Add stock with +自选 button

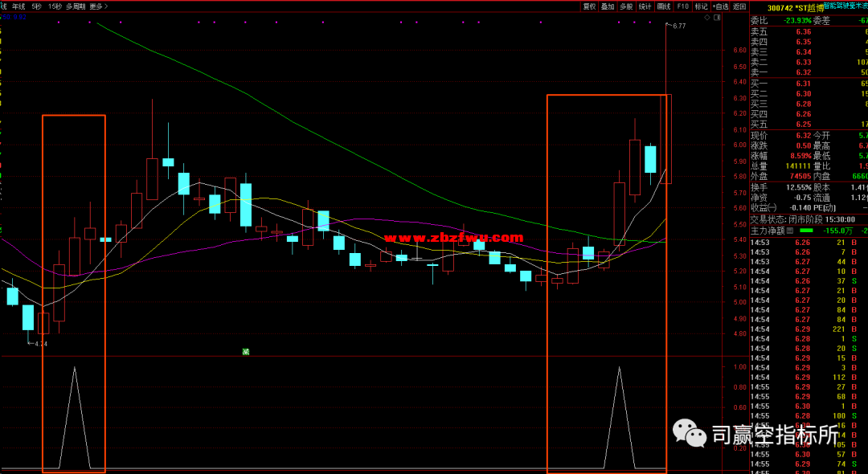click(720, 6)
